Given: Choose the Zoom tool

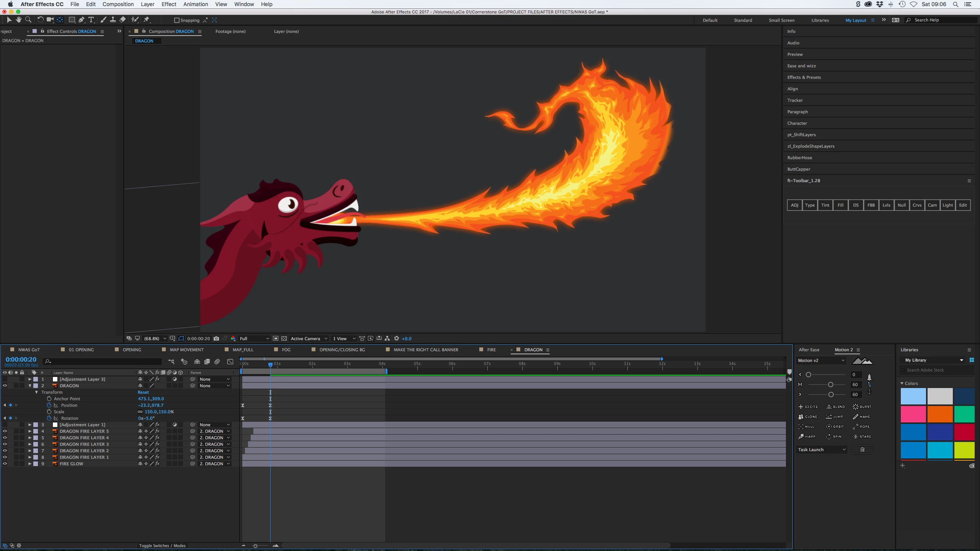Looking at the screenshot, I should click(x=28, y=20).
